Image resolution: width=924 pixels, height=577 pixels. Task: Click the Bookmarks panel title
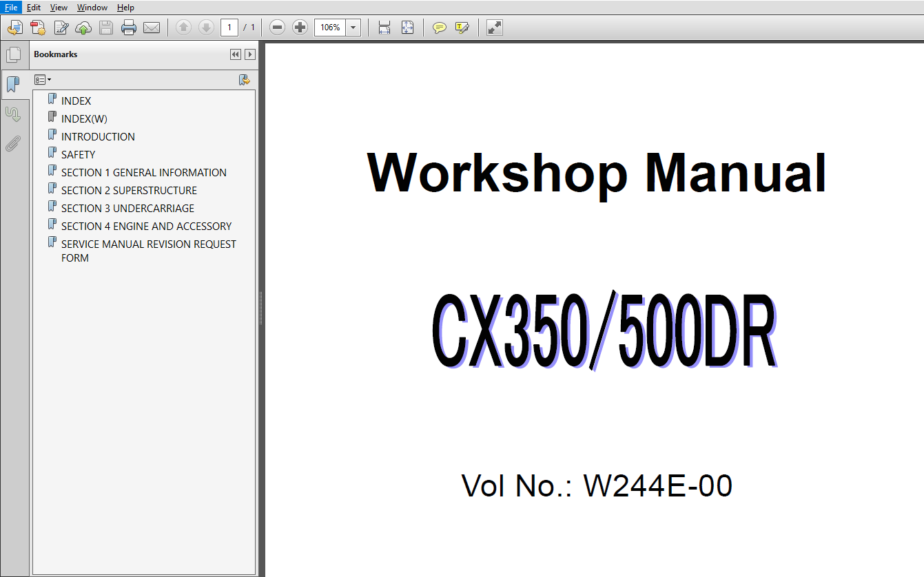pos(56,54)
